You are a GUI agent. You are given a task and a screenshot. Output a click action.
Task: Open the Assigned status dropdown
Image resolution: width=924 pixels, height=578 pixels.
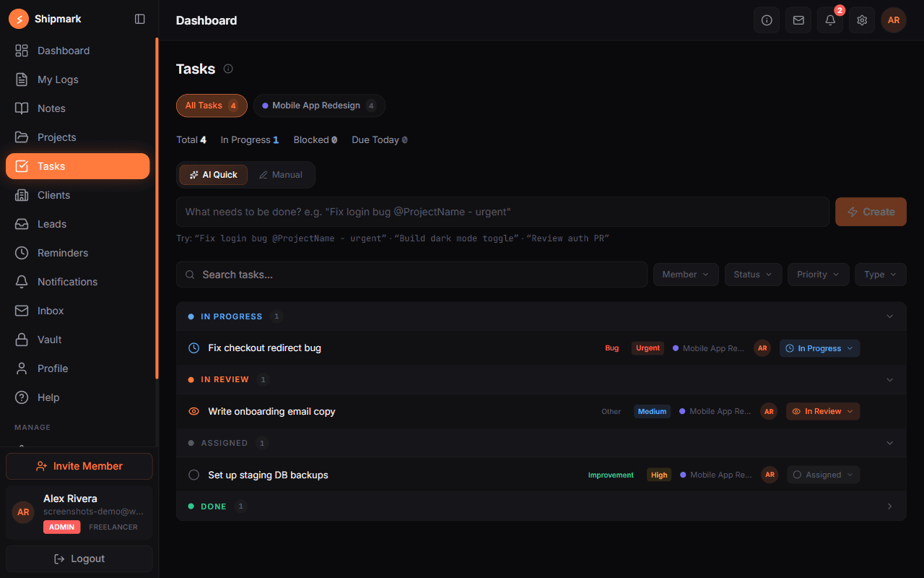point(823,475)
